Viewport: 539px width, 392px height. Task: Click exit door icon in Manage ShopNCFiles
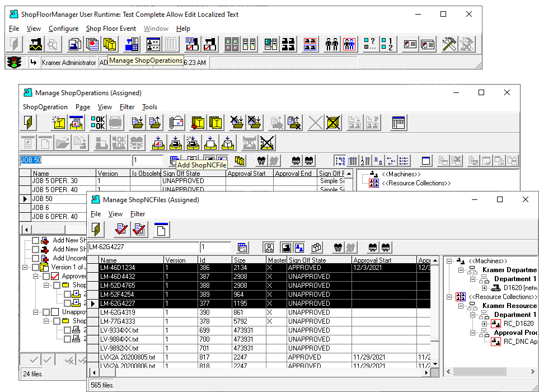(97, 230)
